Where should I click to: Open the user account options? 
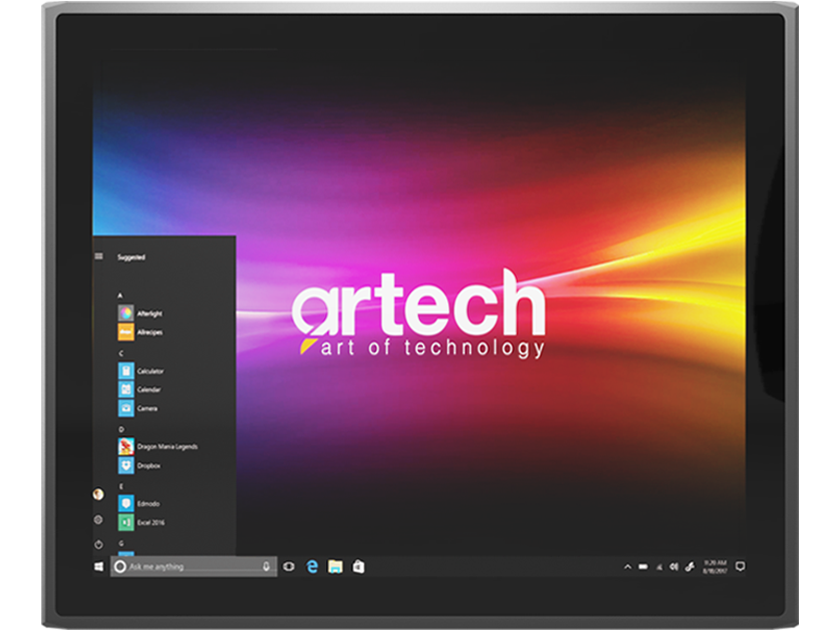tap(97, 497)
